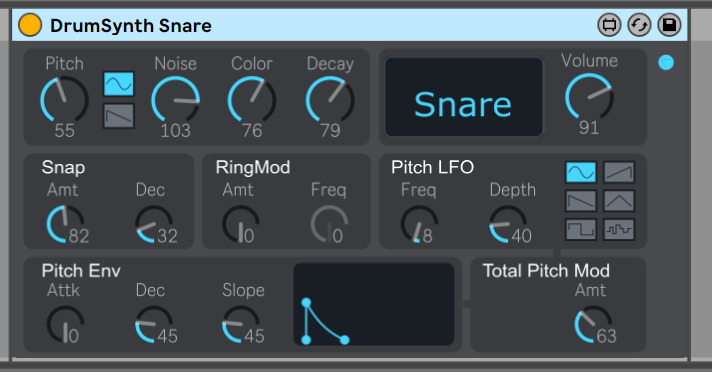Image resolution: width=712 pixels, height=372 pixels.
Task: Click the Snap Amt knob
Action: tap(65, 224)
